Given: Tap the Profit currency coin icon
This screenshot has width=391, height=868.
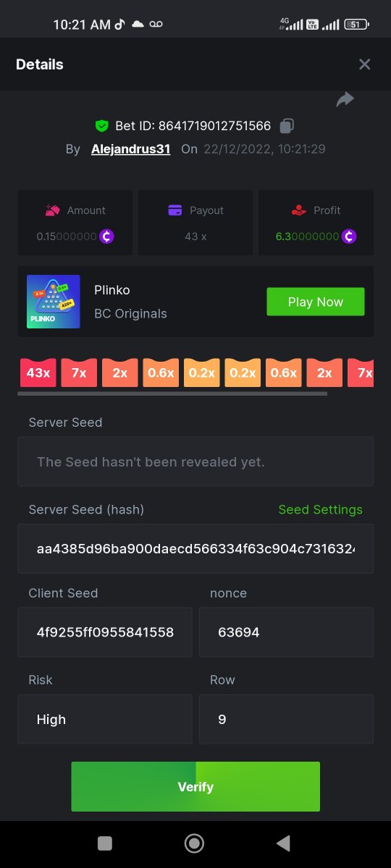Looking at the screenshot, I should click(349, 236).
